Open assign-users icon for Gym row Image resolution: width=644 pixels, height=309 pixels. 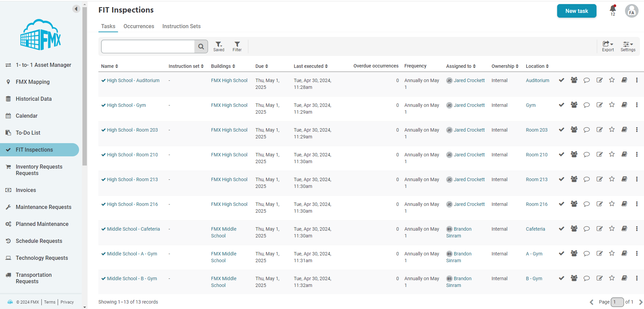[574, 105]
